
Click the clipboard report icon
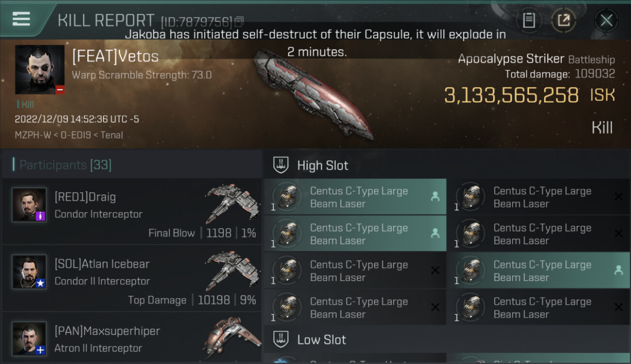coord(529,20)
